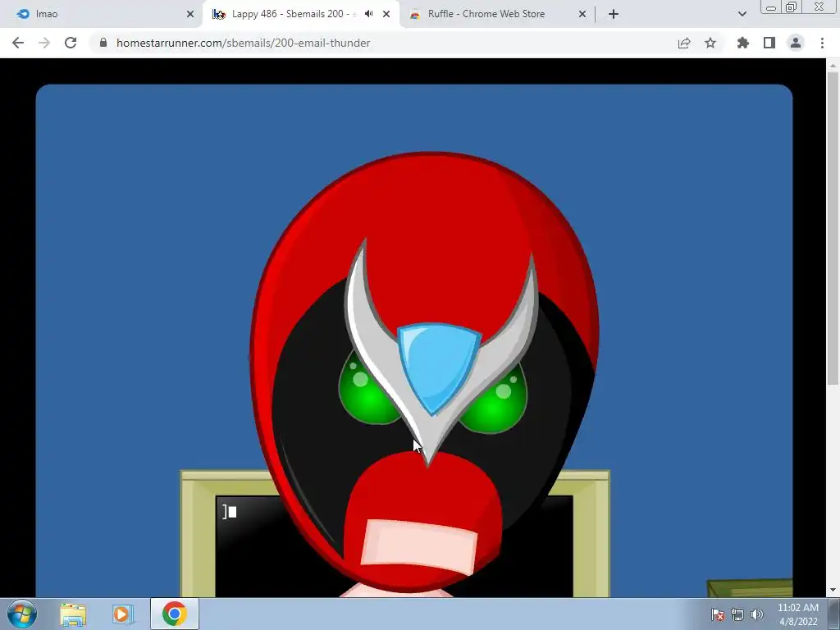Click the page's vertical scrollbar thumb
Image resolution: width=840 pixels, height=630 pixels.
[833, 228]
